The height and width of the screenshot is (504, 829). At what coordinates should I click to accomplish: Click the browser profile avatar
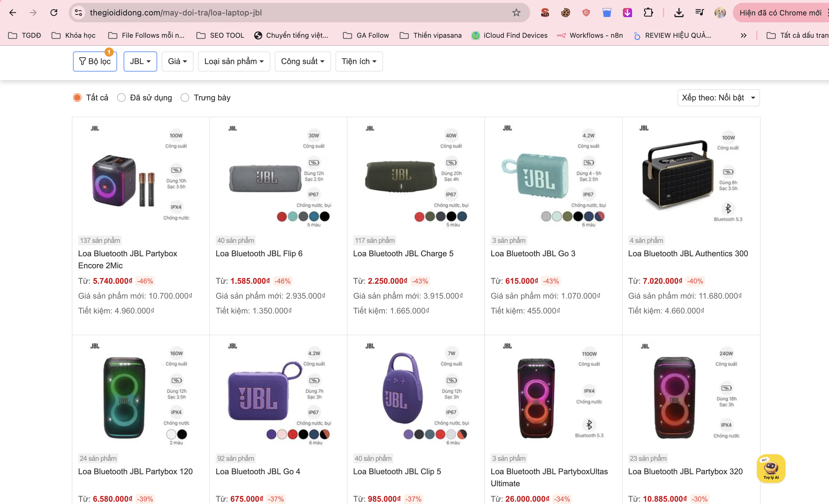pos(720,12)
